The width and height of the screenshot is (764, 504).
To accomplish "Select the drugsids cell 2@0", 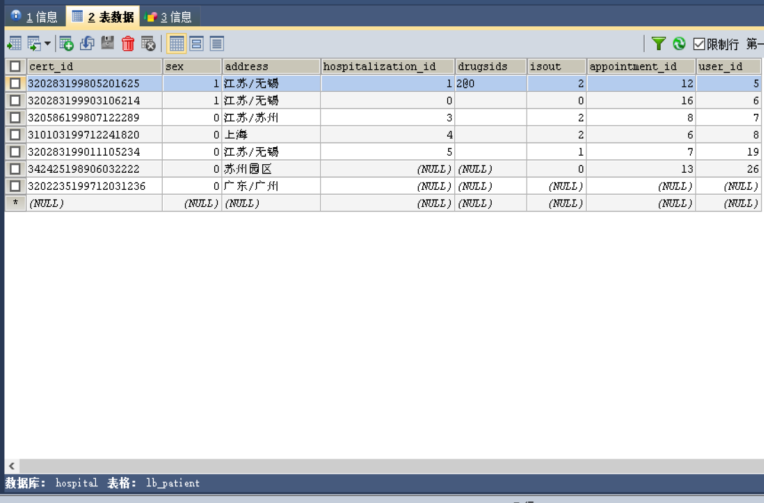I will [x=491, y=83].
